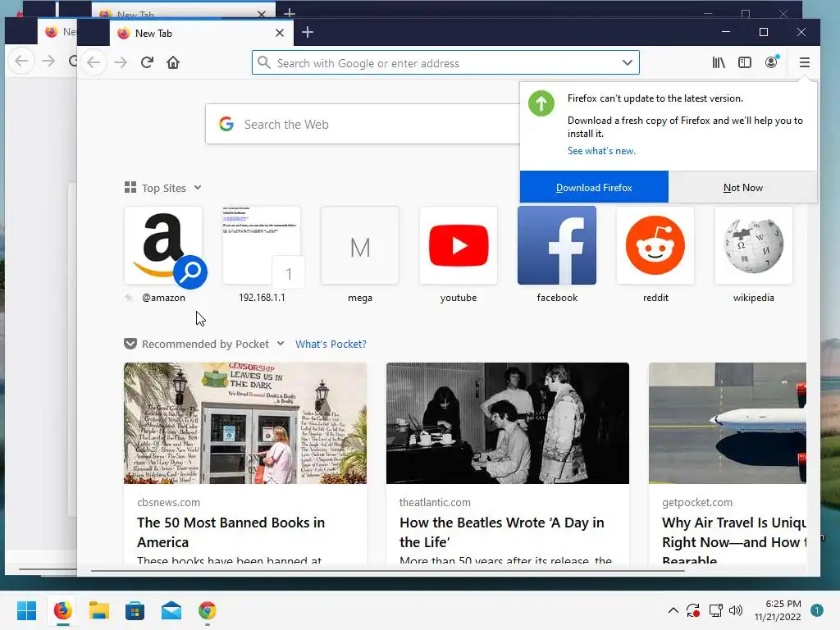
Task: Show hidden tray icons chevron
Action: tap(673, 610)
